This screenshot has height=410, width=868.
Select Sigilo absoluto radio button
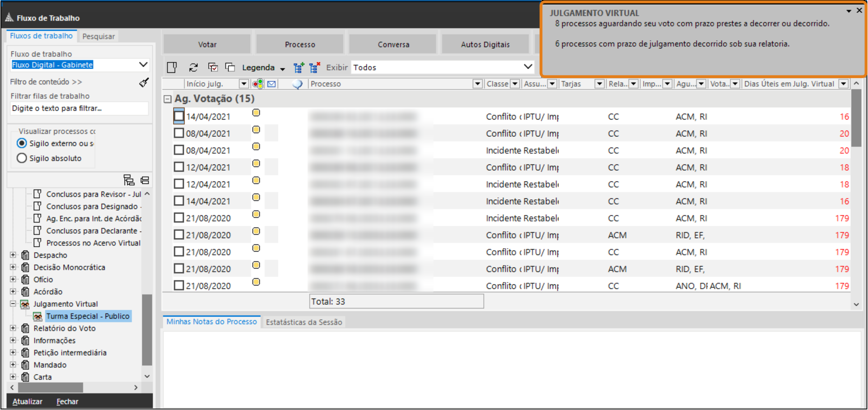(x=22, y=158)
